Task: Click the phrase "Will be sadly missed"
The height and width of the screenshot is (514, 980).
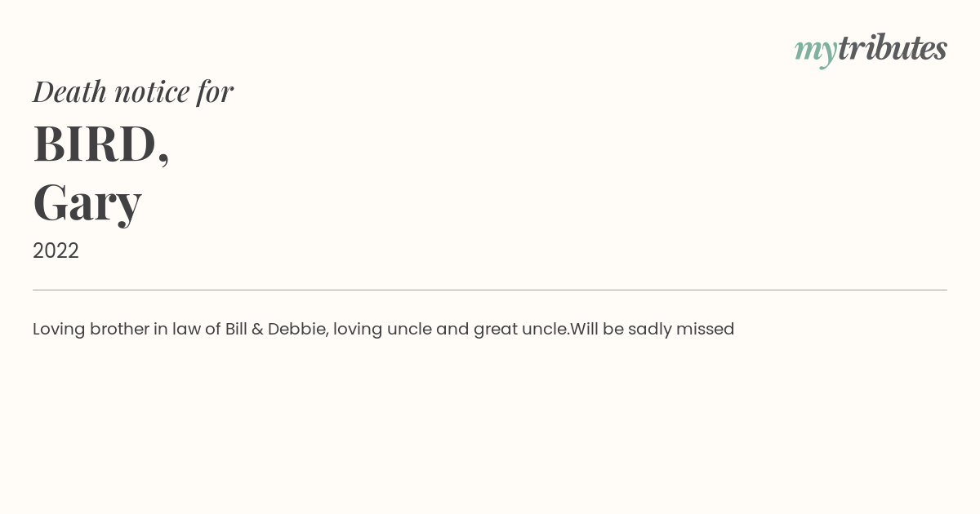Action: [x=653, y=329]
